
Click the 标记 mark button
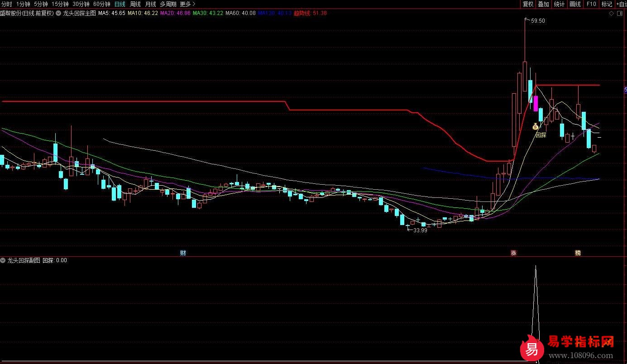(x=607, y=4)
